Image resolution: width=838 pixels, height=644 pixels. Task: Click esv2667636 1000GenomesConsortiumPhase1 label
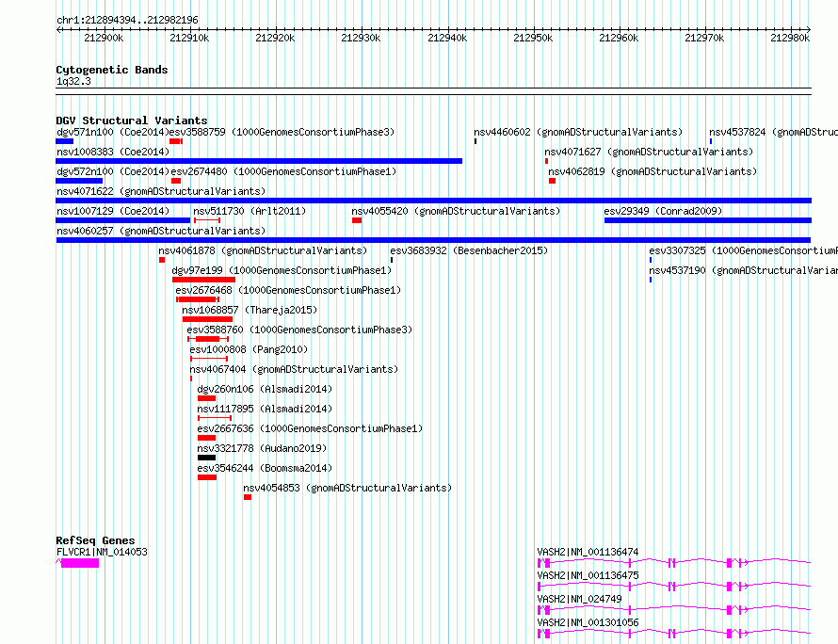[x=310, y=428]
